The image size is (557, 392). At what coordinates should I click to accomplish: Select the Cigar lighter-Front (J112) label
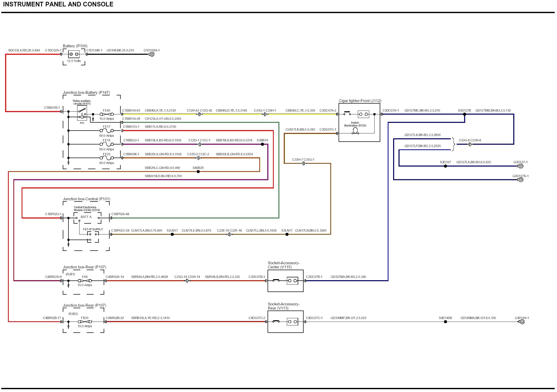pyautogui.click(x=360, y=101)
